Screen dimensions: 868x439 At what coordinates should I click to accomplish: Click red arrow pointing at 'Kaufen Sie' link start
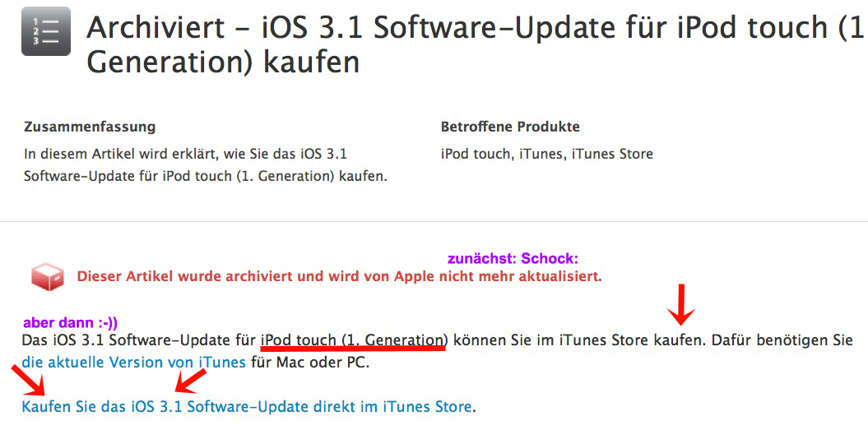[28, 380]
